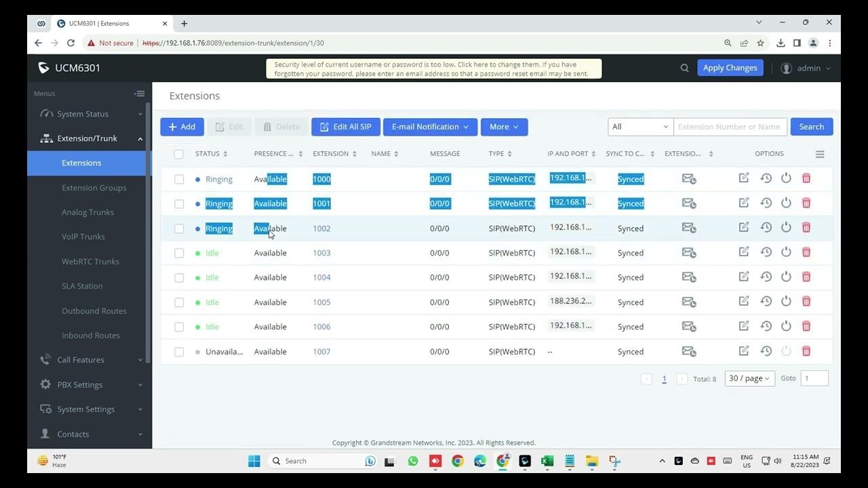This screenshot has width=868, height=488.
Task: Reboot extension 1000 via power icon
Action: [x=786, y=178]
